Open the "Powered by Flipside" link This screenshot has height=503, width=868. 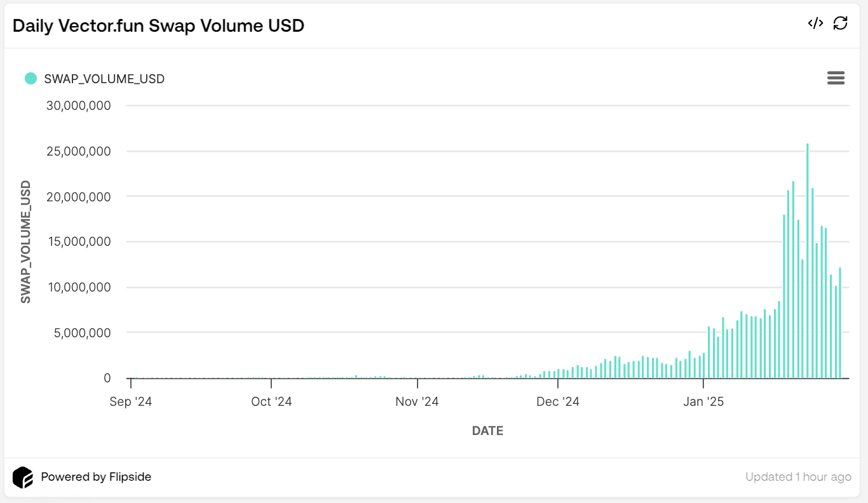(x=96, y=476)
